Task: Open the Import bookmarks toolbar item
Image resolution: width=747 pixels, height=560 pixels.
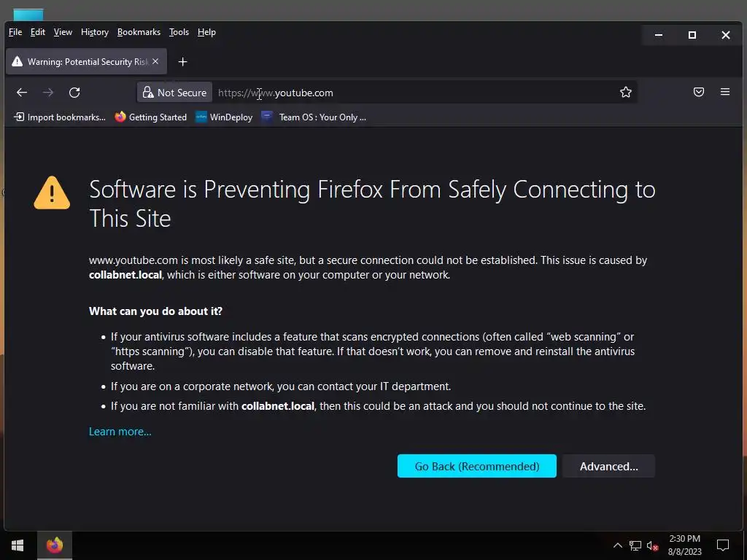Action: tap(60, 117)
